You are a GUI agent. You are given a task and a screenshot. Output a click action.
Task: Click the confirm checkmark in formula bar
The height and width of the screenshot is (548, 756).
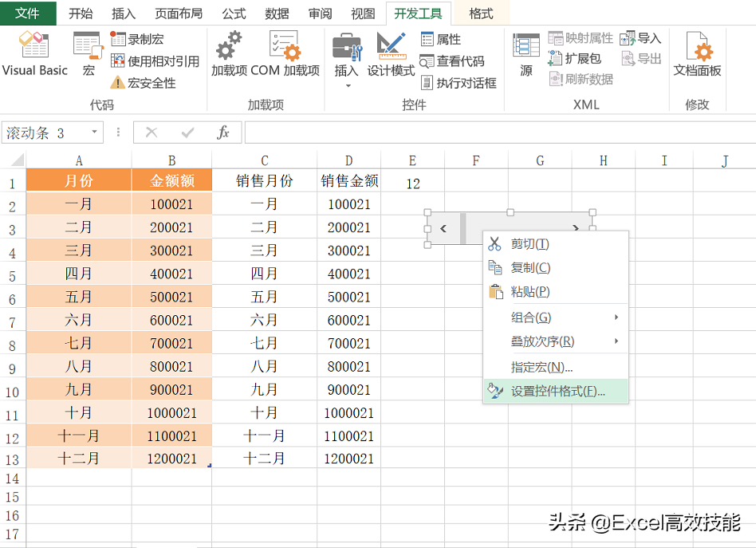pos(187,132)
